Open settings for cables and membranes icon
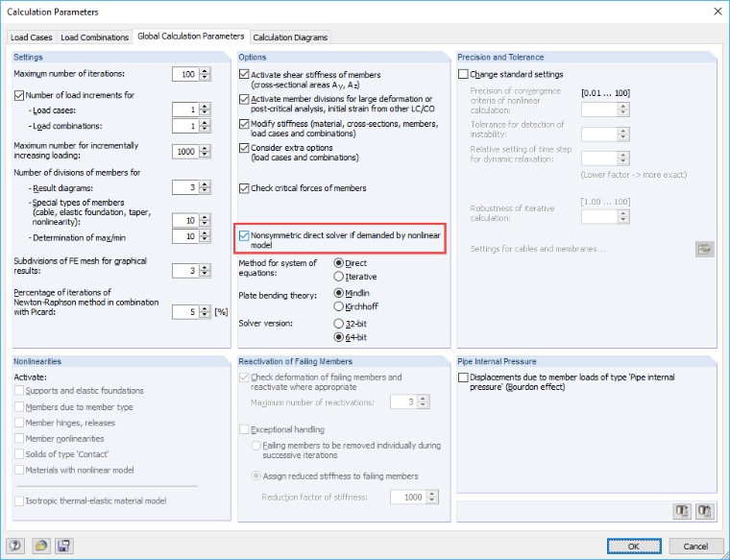 [x=704, y=249]
